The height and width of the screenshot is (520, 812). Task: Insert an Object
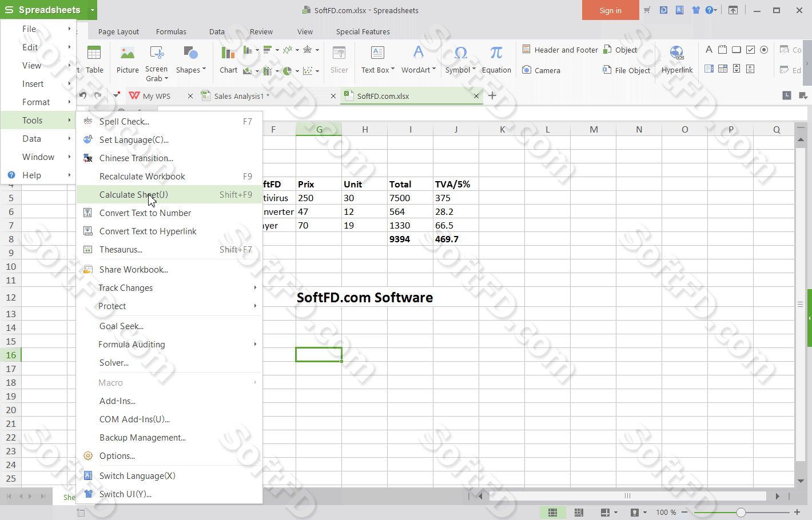(620, 50)
